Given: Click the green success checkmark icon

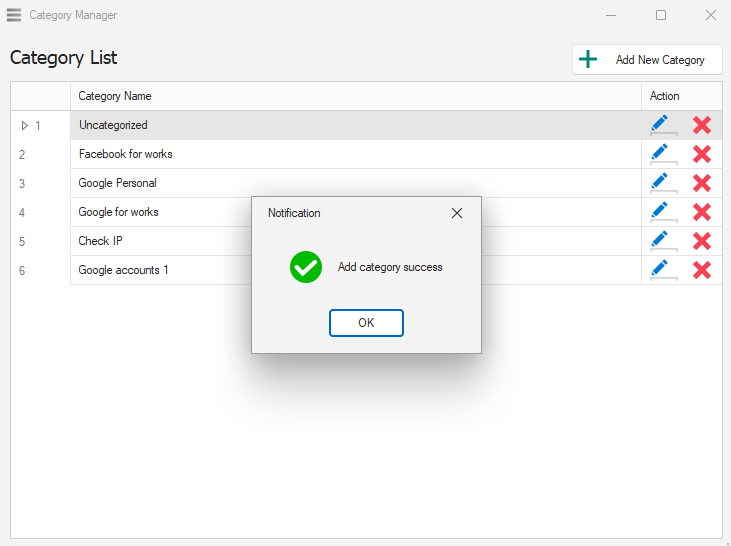Looking at the screenshot, I should (x=305, y=267).
